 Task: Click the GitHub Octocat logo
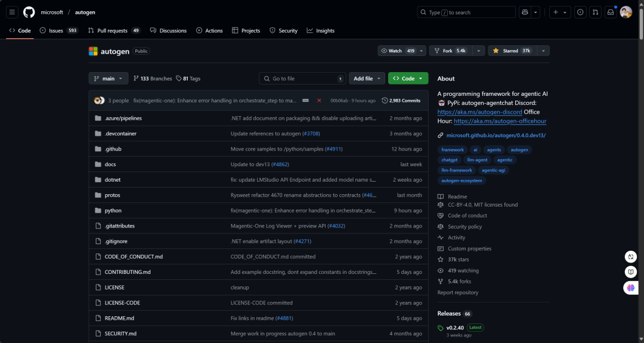click(29, 13)
